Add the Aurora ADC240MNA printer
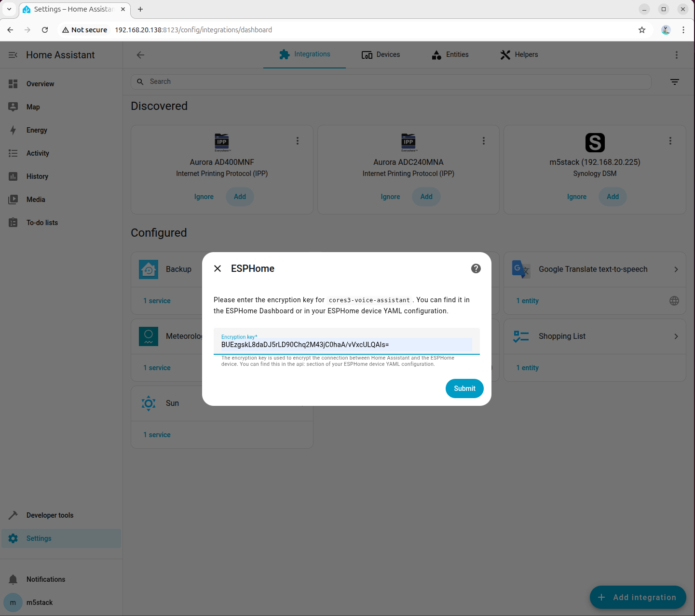Image resolution: width=695 pixels, height=616 pixels. (426, 197)
